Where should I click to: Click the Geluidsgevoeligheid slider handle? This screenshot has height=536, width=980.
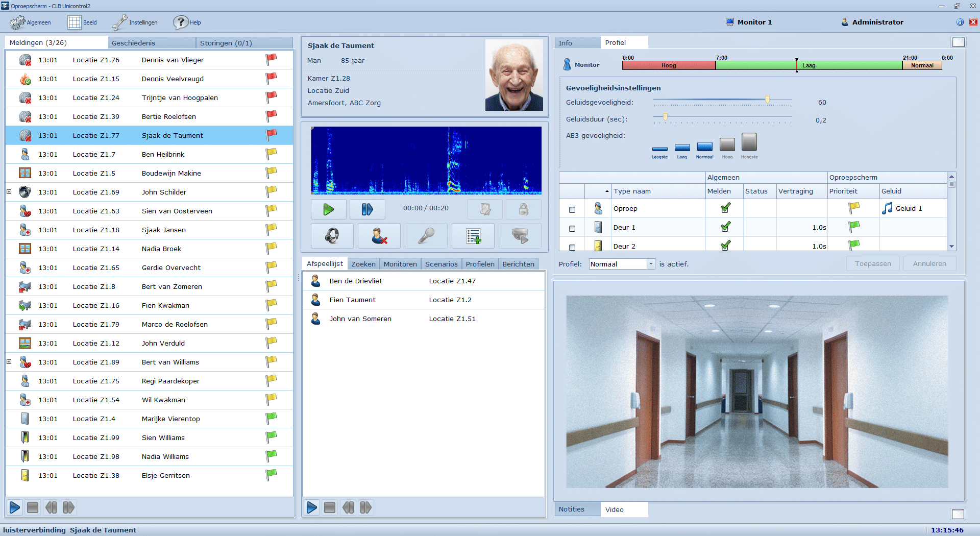tap(767, 100)
